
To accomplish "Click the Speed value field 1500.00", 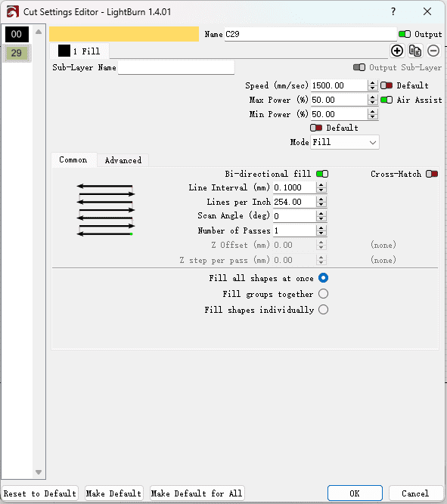I will tap(340, 85).
